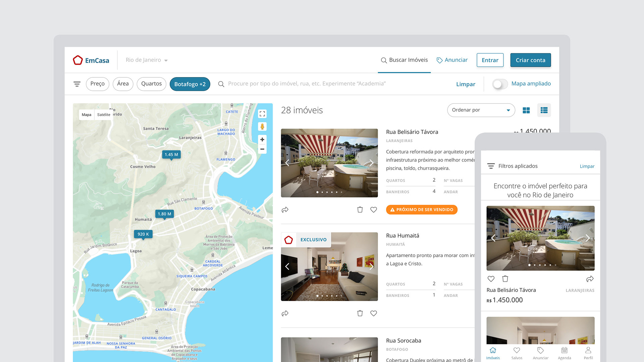Zoom in the map with plus
Image resolution: width=644 pixels, height=362 pixels.
pyautogui.click(x=262, y=139)
